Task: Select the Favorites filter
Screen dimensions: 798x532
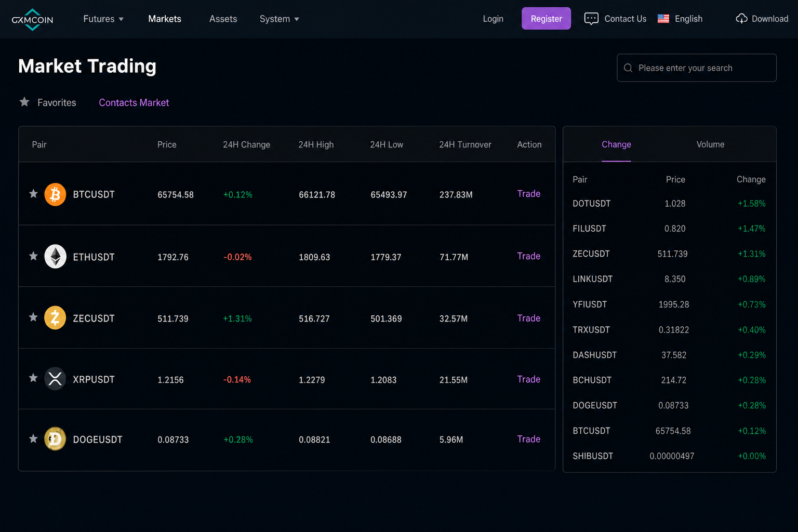Action: pyautogui.click(x=48, y=102)
